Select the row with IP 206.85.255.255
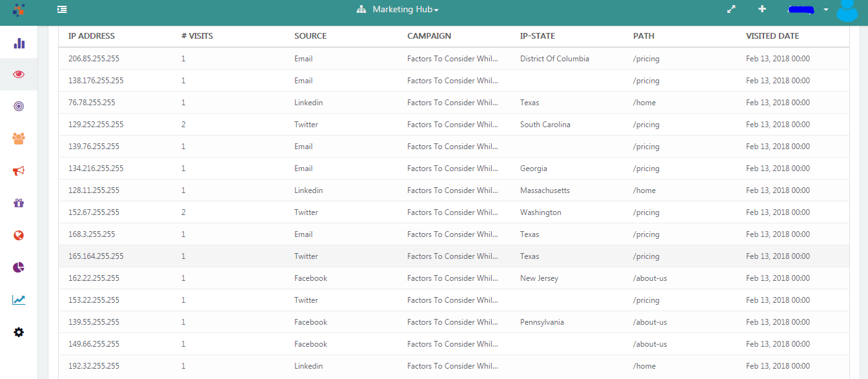This screenshot has height=379, width=868. click(94, 59)
